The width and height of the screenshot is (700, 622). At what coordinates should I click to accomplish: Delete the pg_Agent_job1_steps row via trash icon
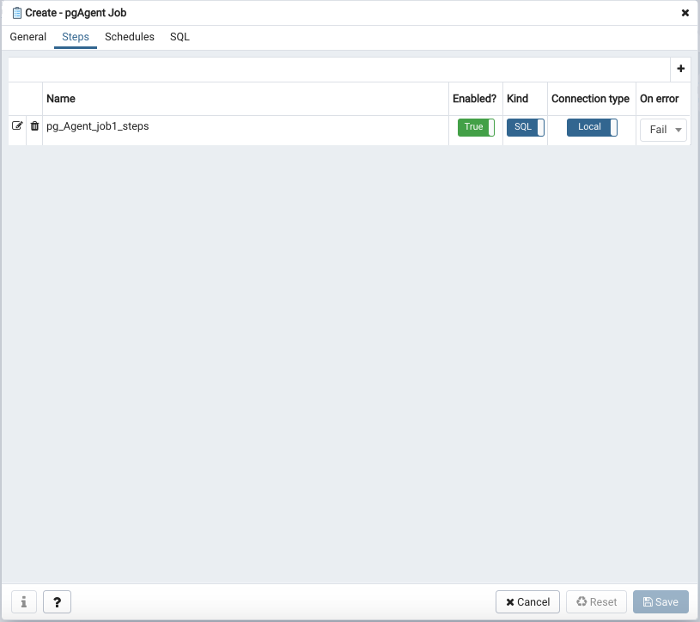[35, 126]
